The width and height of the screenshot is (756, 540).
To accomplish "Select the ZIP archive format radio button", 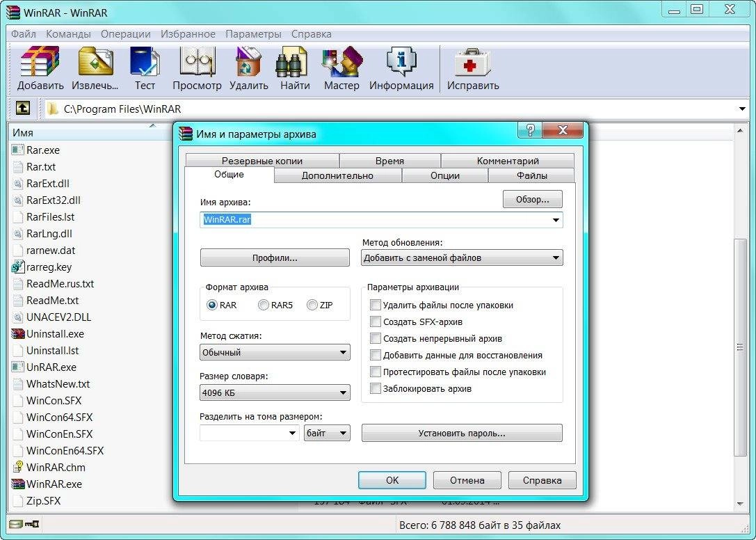I will click(x=312, y=305).
